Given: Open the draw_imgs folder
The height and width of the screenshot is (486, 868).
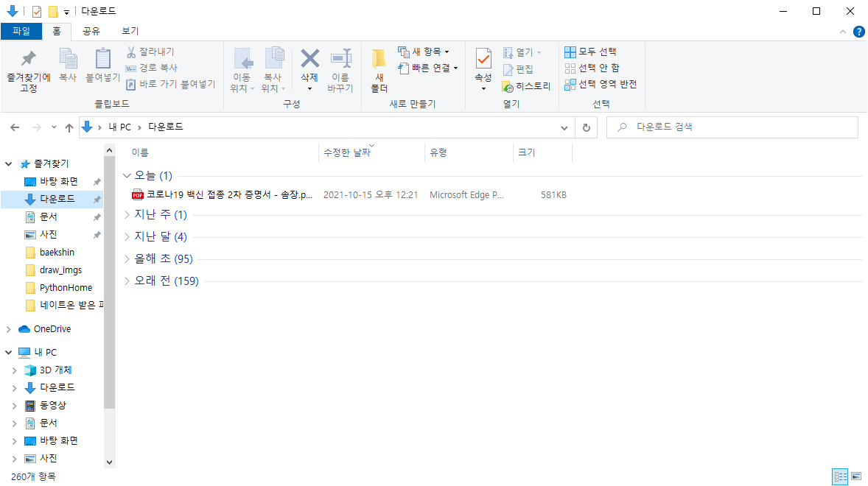Looking at the screenshot, I should pos(60,270).
